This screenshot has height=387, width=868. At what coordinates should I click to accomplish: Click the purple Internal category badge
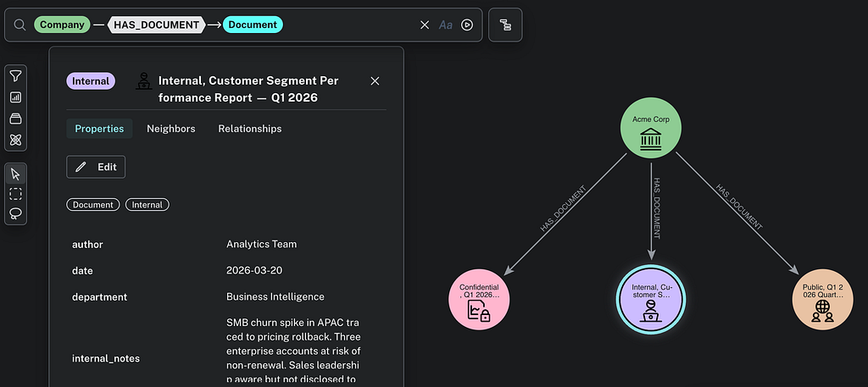tap(91, 81)
